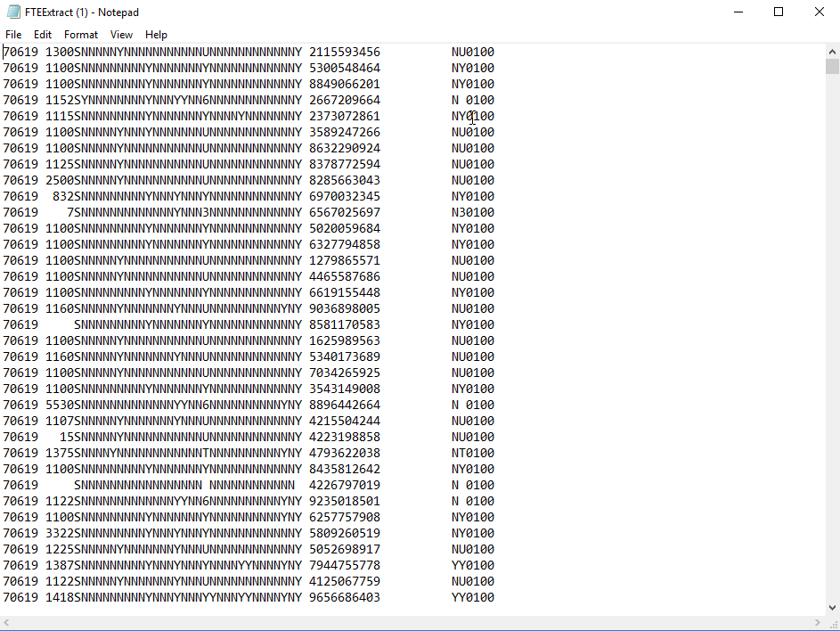
Task: Click the number 7944755778
Action: 345,566
